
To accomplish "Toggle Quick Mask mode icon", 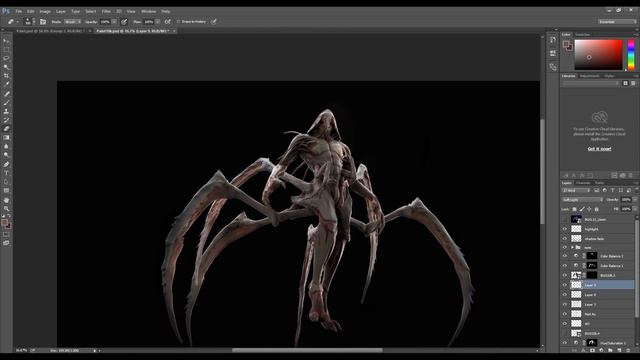I will (x=6, y=235).
